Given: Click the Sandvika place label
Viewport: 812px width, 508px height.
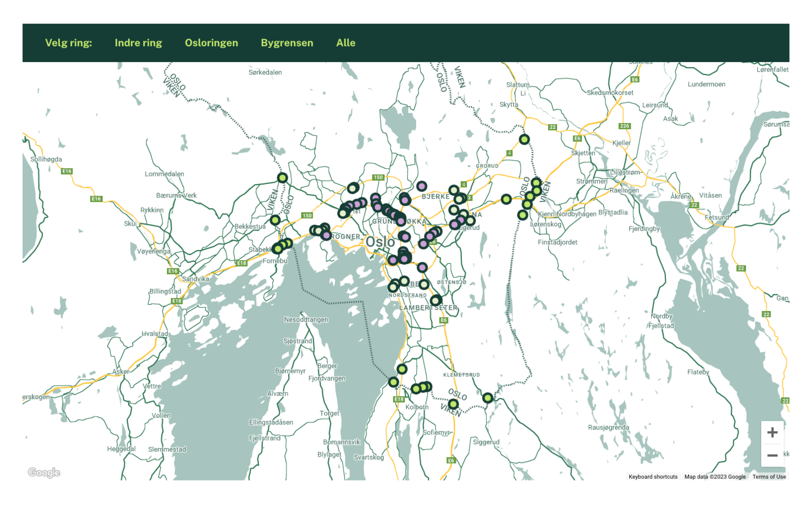Looking at the screenshot, I should [195, 279].
